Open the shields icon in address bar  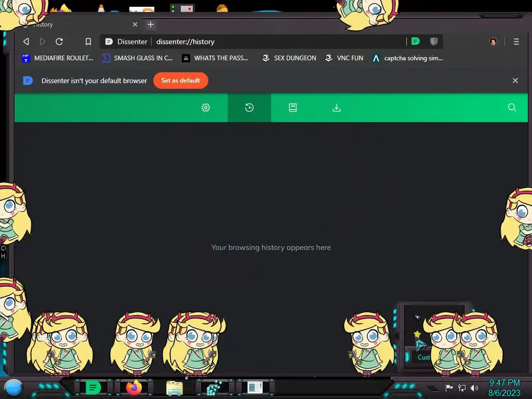(x=434, y=42)
